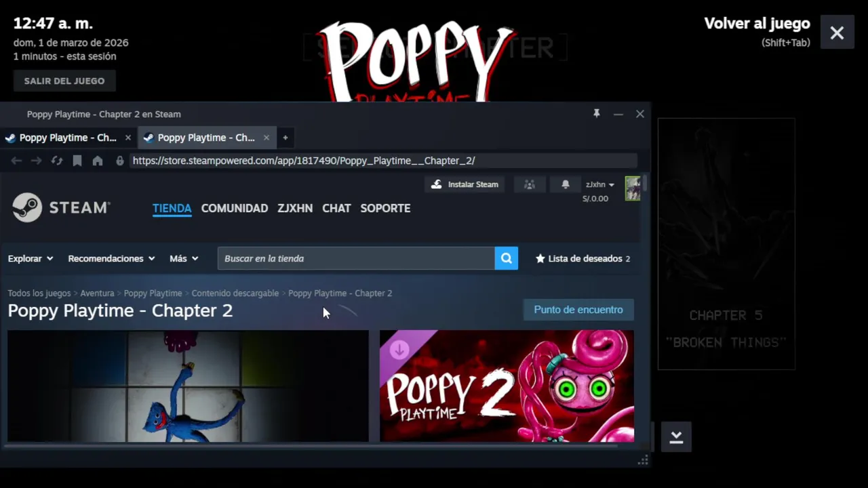Open the CHAT menu item
The height and width of the screenshot is (488, 868).
coord(336,208)
